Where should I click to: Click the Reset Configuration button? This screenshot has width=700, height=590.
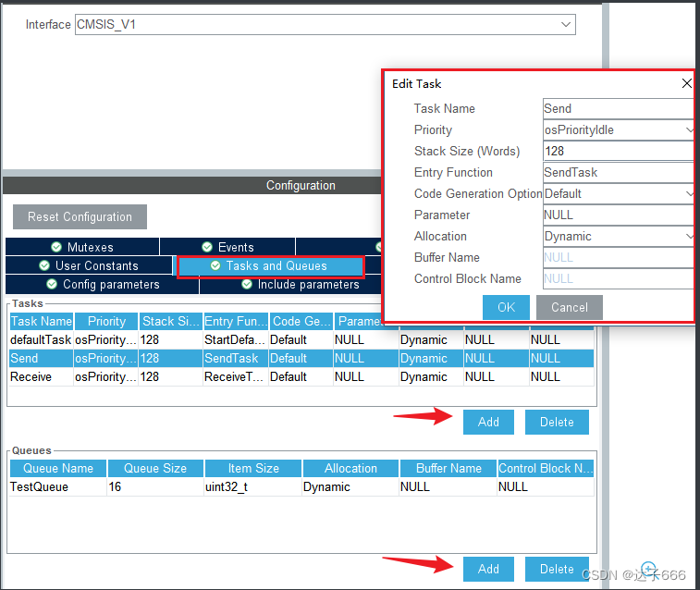coord(80,217)
